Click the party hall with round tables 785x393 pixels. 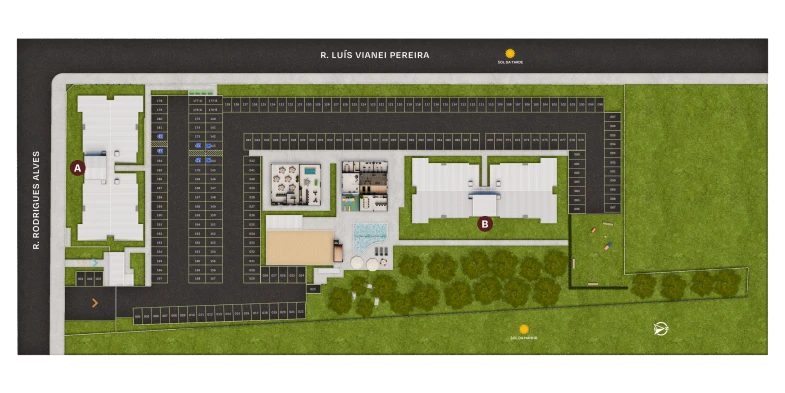(x=296, y=185)
